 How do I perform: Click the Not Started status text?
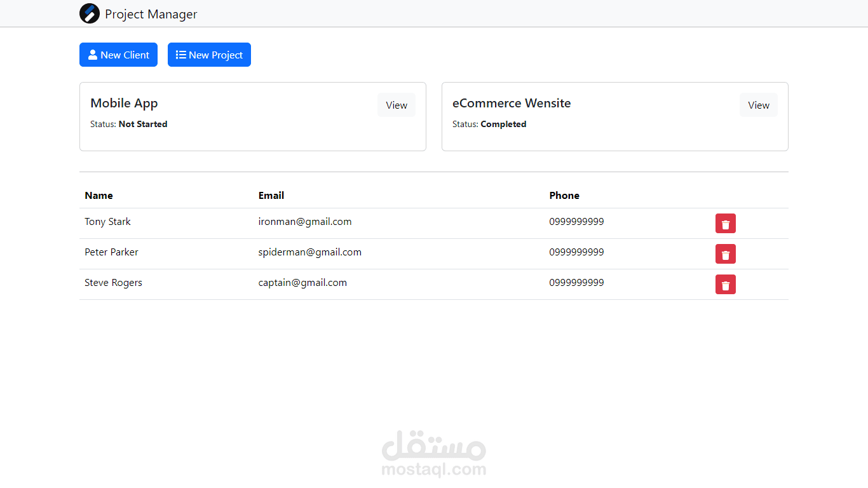pos(143,125)
